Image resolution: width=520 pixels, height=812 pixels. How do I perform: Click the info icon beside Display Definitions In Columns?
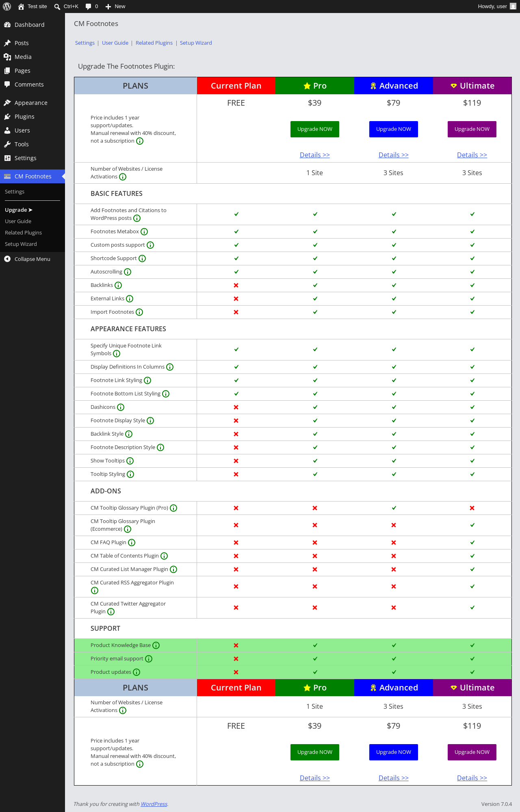(x=170, y=367)
